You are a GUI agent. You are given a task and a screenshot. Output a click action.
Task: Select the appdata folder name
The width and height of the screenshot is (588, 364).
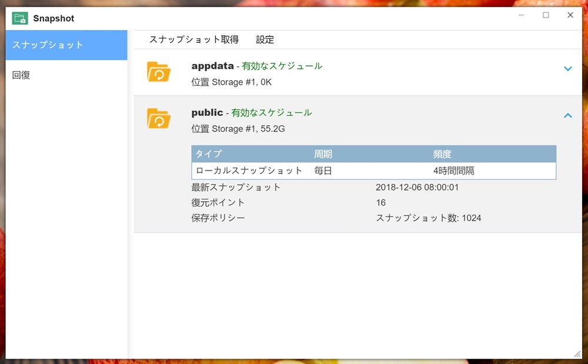[212, 66]
